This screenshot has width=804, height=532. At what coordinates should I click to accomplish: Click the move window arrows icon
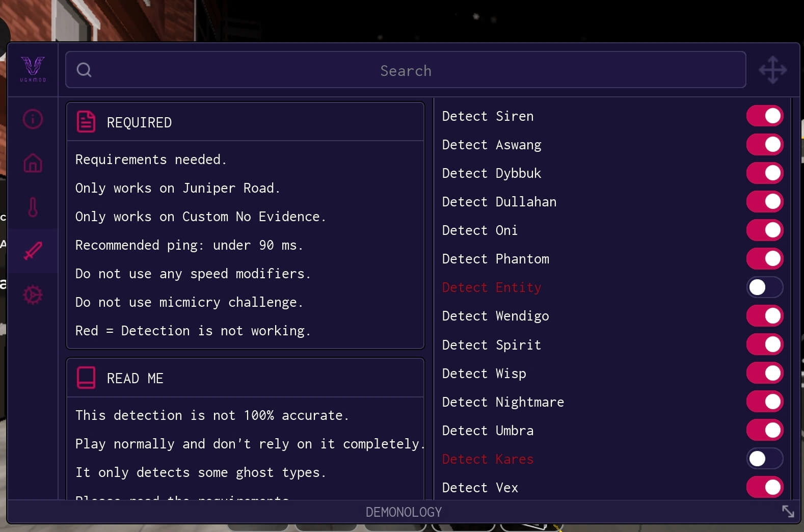pyautogui.click(x=773, y=70)
